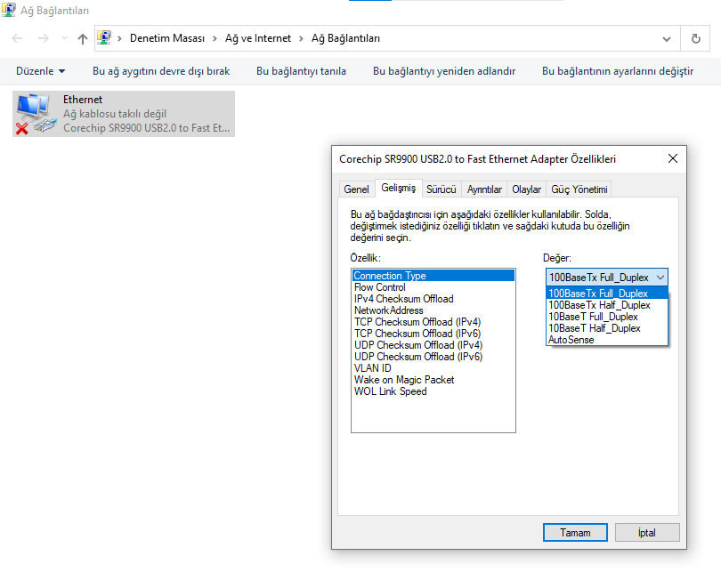Click Bu bağlantının ayarlarını değiştir

click(x=618, y=71)
